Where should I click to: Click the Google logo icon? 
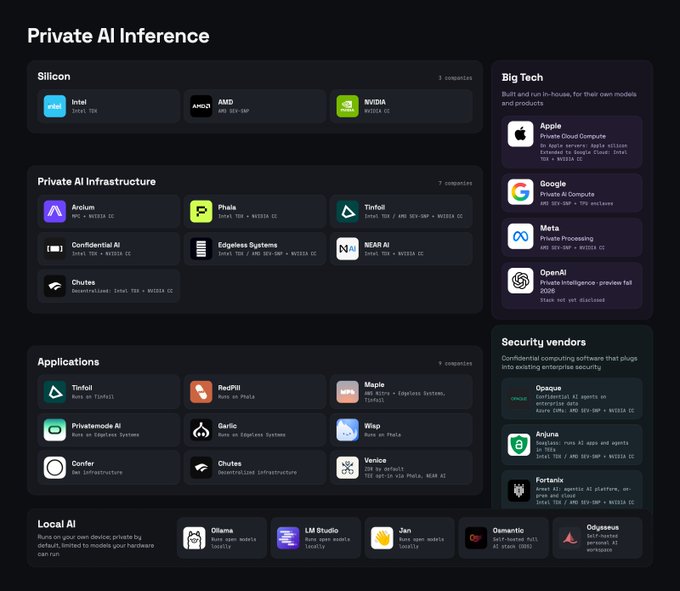[x=520, y=192]
